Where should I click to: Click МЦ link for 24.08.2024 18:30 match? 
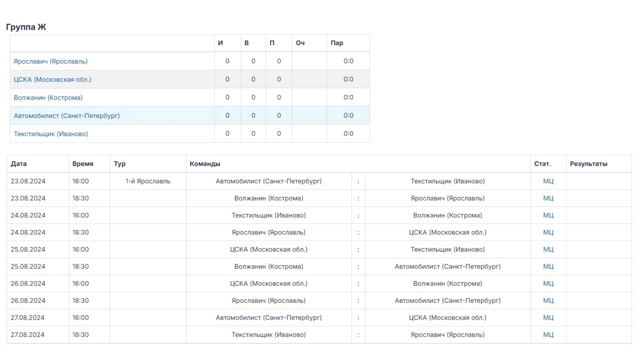click(548, 232)
